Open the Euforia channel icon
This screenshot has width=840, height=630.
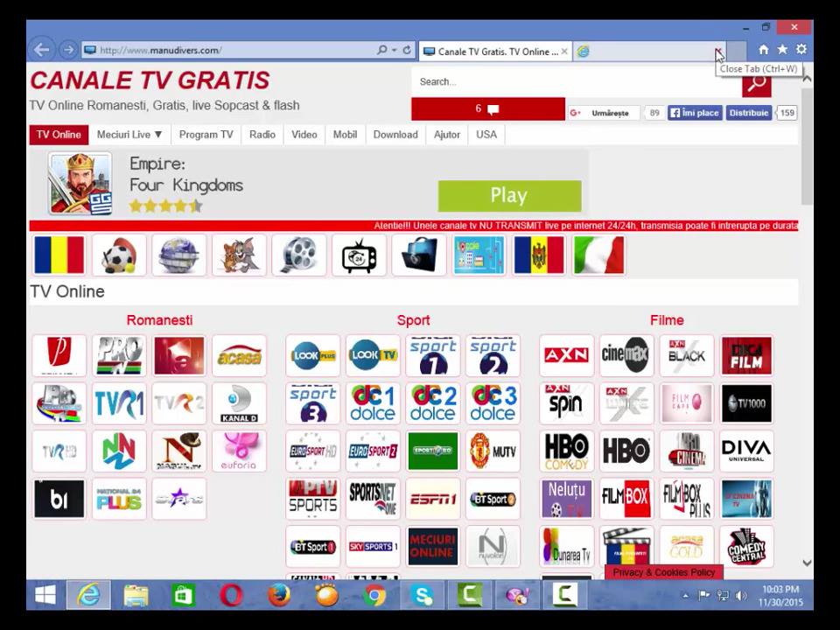[239, 451]
